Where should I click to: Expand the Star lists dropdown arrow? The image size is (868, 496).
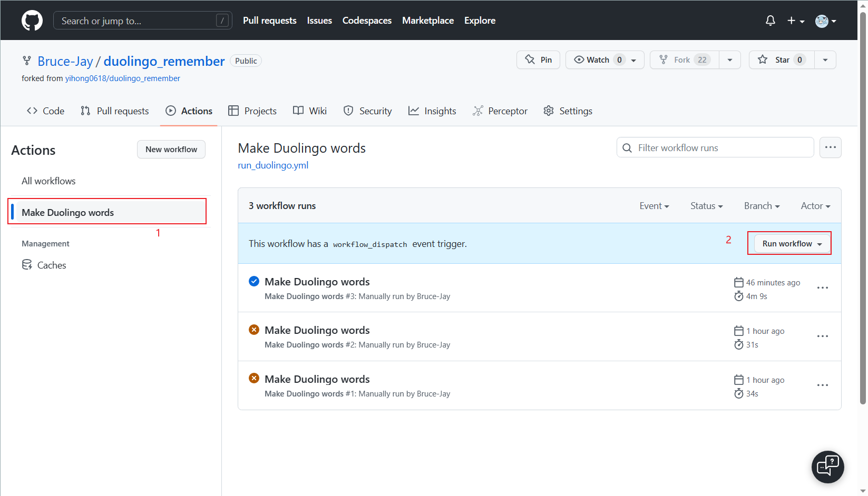point(825,60)
